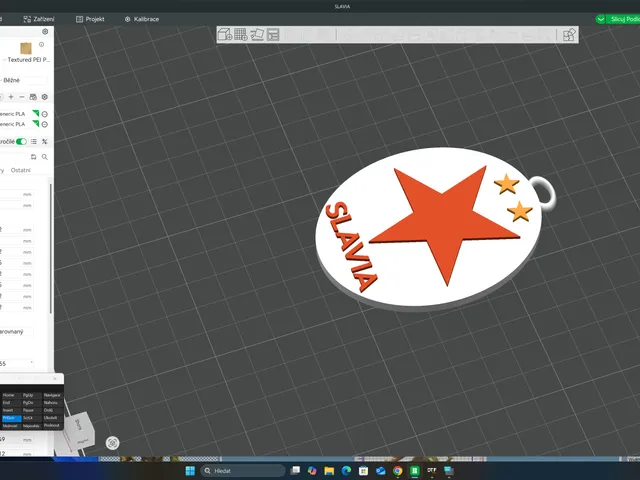The width and height of the screenshot is (640, 480).
Task: Click the Ukotvit key on popup
Action: tap(53, 418)
